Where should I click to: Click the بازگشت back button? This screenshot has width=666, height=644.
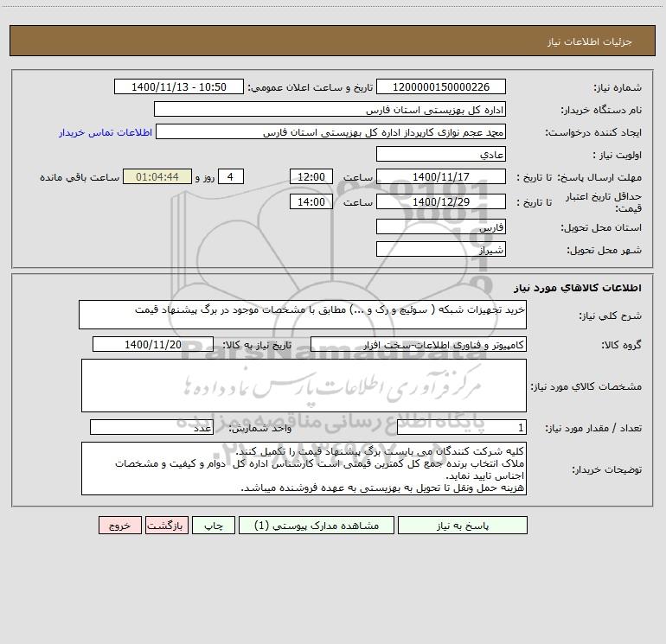tap(166, 525)
